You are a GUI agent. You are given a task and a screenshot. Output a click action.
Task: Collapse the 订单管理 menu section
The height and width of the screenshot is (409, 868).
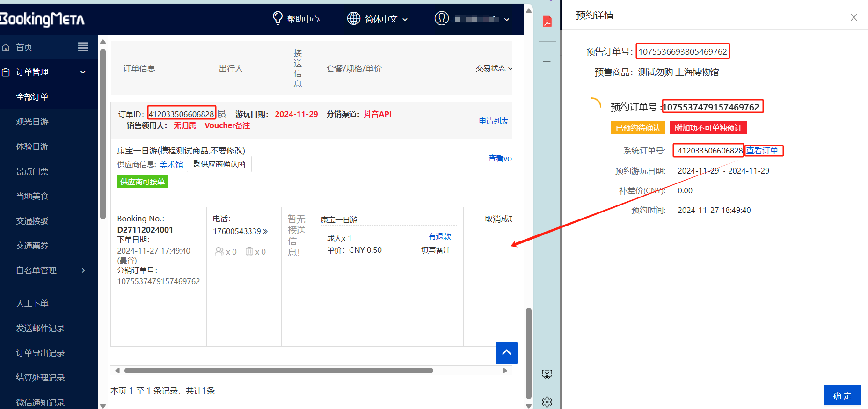[83, 72]
